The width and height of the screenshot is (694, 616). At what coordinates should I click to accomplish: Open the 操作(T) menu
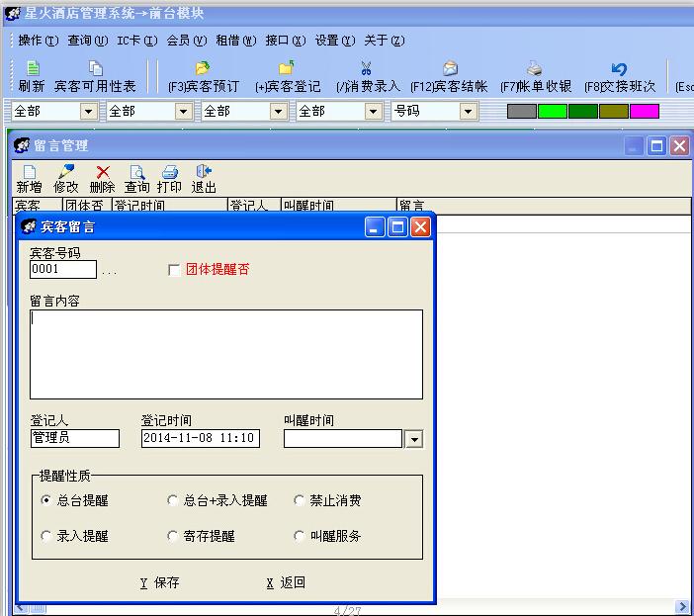(x=39, y=41)
